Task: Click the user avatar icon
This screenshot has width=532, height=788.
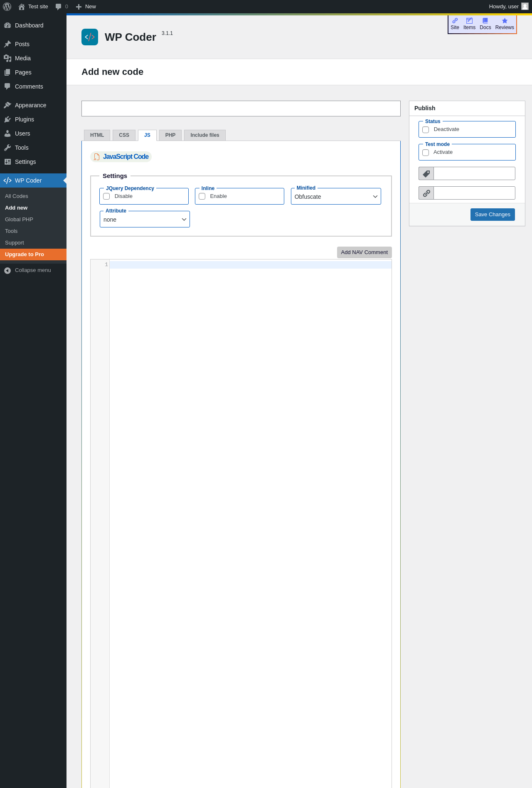Action: [x=525, y=6]
